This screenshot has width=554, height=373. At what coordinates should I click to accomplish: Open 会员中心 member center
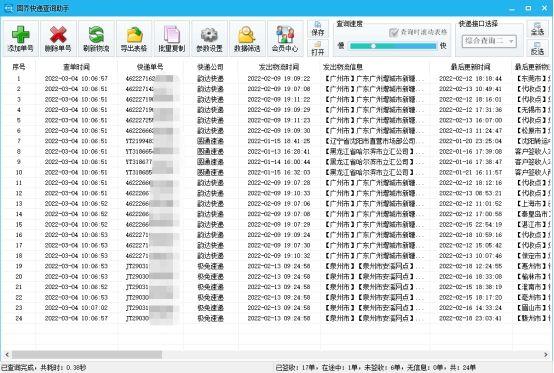point(285,39)
